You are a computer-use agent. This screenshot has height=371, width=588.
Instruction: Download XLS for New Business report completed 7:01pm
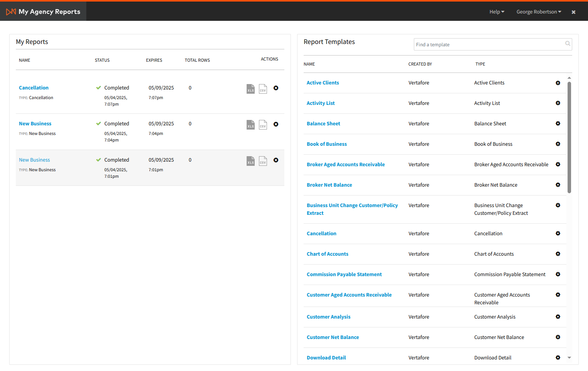250,161
